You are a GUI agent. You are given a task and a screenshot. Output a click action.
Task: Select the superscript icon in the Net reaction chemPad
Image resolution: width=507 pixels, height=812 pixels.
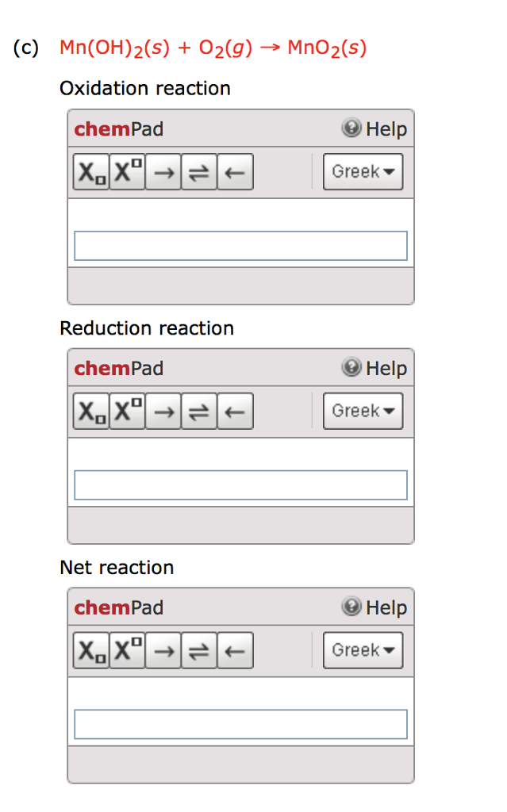coord(127,650)
